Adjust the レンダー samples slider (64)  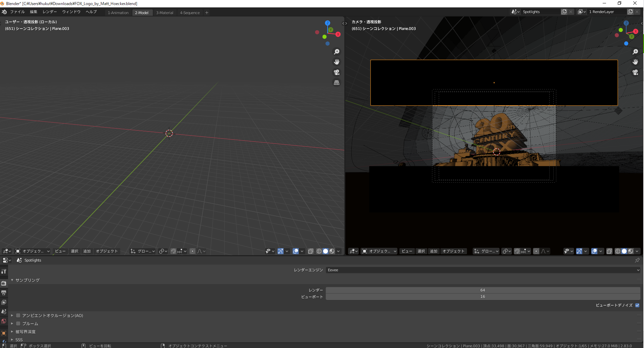483,290
